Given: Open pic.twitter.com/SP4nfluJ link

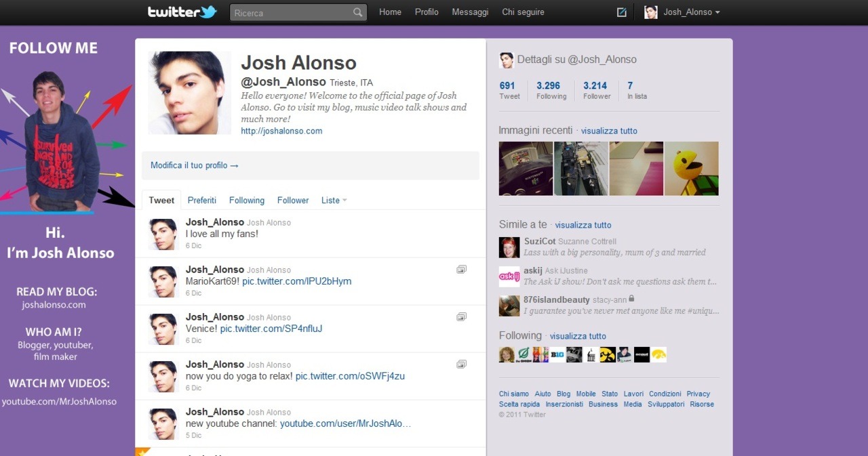Looking at the screenshot, I should (x=271, y=329).
